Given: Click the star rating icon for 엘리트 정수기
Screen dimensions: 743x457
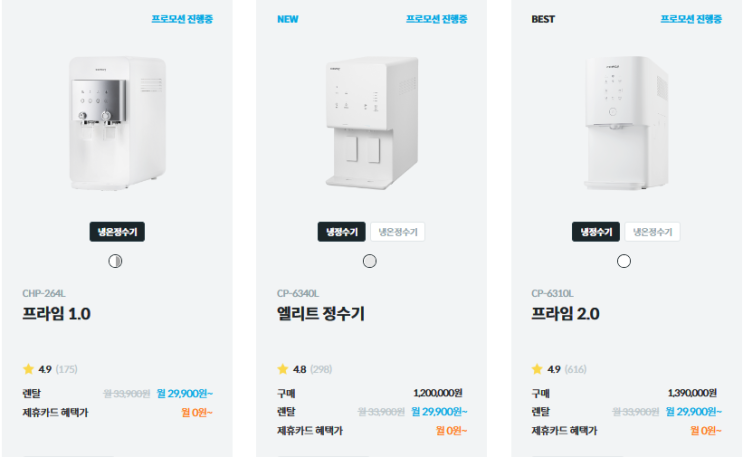Looking at the screenshot, I should pos(283,369).
